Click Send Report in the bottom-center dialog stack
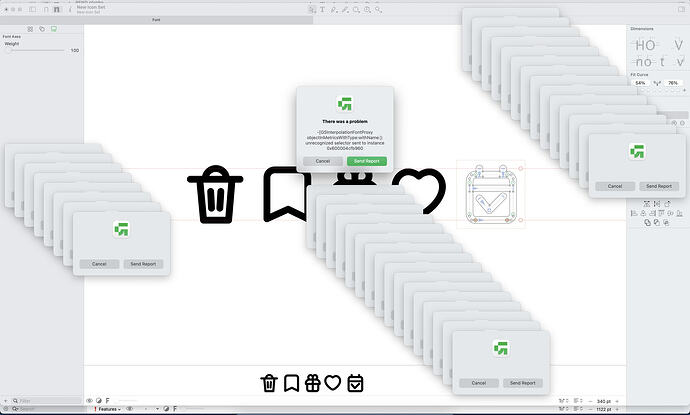The width and height of the screenshot is (690, 415). 522,383
